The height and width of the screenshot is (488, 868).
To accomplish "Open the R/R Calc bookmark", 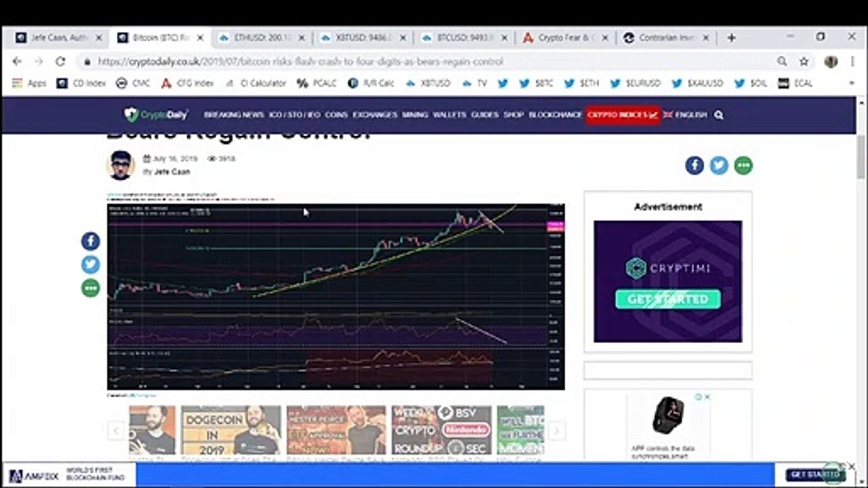I will [371, 83].
